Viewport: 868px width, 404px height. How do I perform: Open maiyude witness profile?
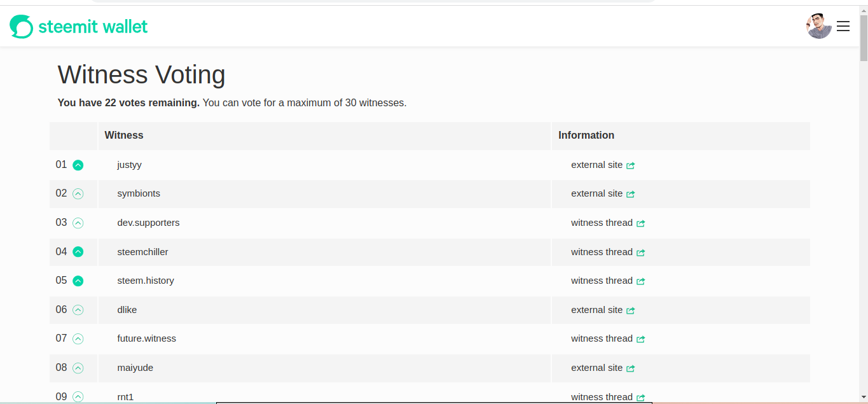point(135,368)
